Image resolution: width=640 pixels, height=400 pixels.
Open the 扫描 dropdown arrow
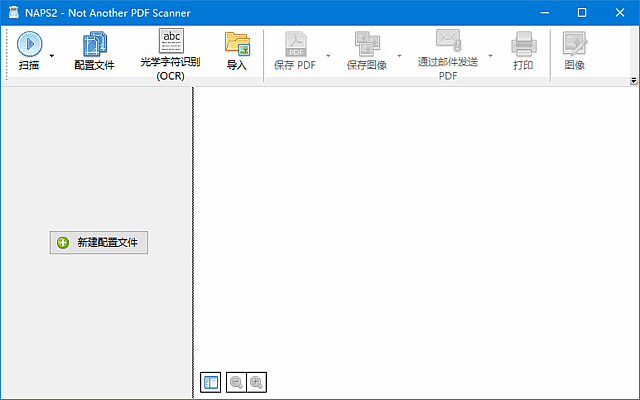point(52,56)
